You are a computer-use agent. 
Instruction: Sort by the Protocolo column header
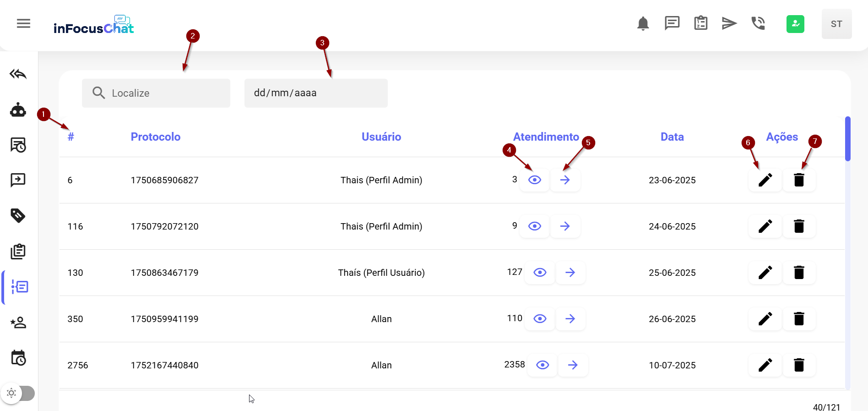click(x=155, y=137)
